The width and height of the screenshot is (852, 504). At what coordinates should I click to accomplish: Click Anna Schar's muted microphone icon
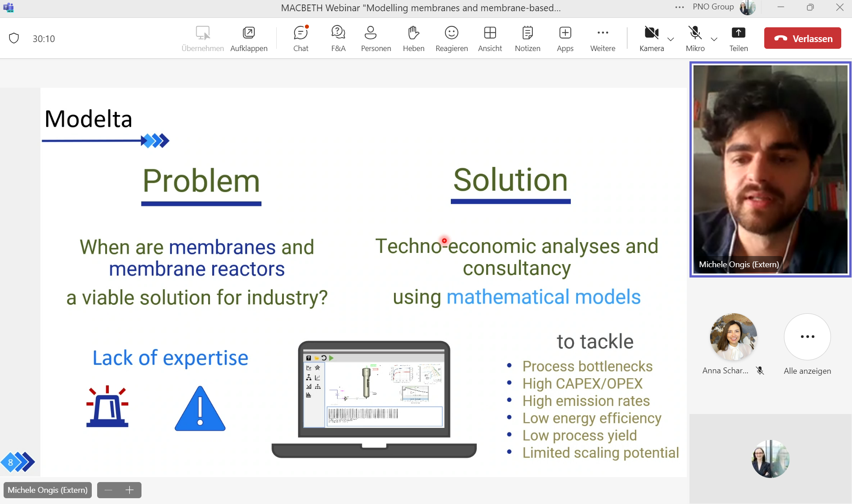[760, 371]
